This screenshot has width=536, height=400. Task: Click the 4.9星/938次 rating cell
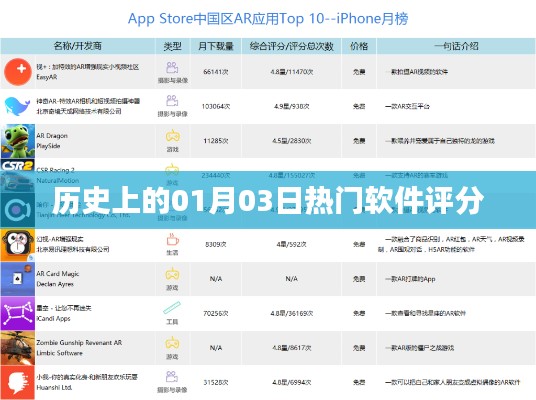pyautogui.click(x=292, y=106)
